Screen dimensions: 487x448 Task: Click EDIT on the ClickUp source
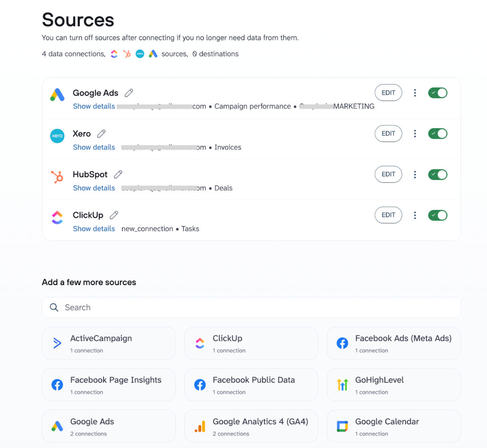(388, 215)
